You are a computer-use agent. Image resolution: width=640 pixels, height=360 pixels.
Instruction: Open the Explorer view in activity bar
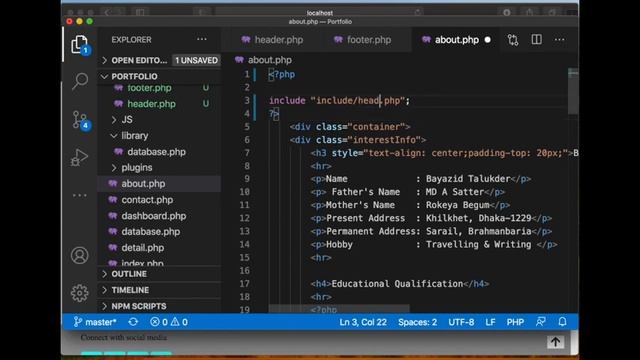(80, 44)
